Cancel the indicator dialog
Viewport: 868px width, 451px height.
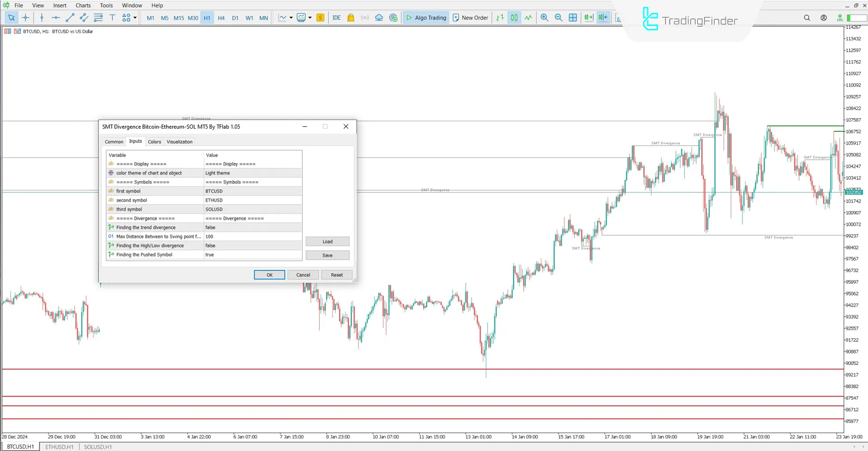tap(303, 275)
